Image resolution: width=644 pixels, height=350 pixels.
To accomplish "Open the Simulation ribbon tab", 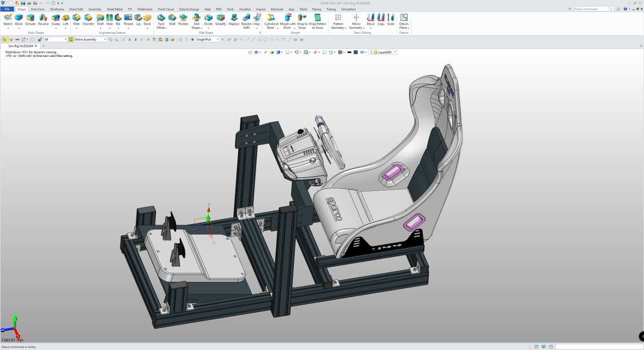I will tap(348, 9).
